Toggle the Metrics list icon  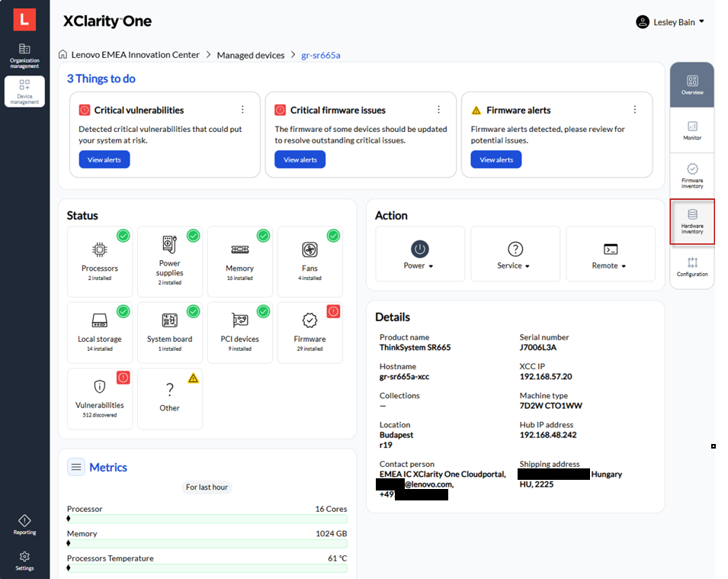[76, 467]
